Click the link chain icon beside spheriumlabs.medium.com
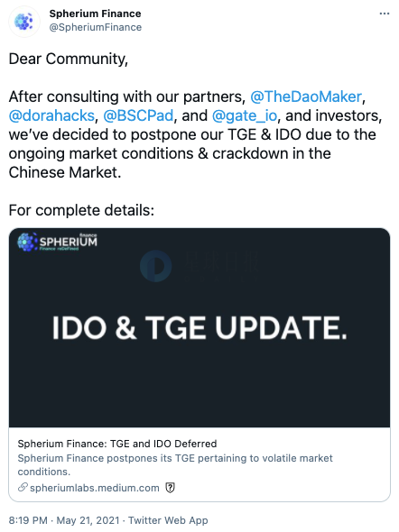The height and width of the screenshot is (532, 399). coord(23,488)
